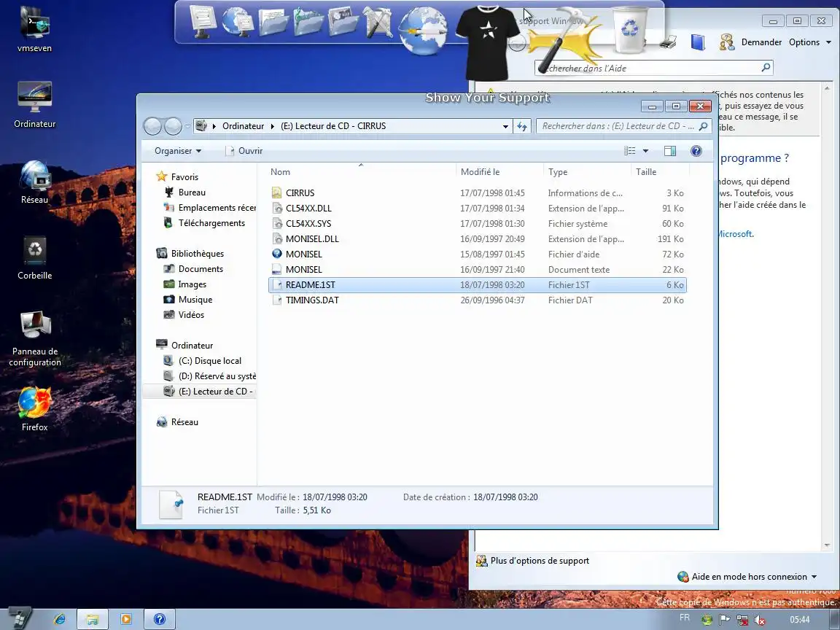Screen dimensions: 840x630
Task: Click the Explorer back navigation button
Action: click(152, 126)
